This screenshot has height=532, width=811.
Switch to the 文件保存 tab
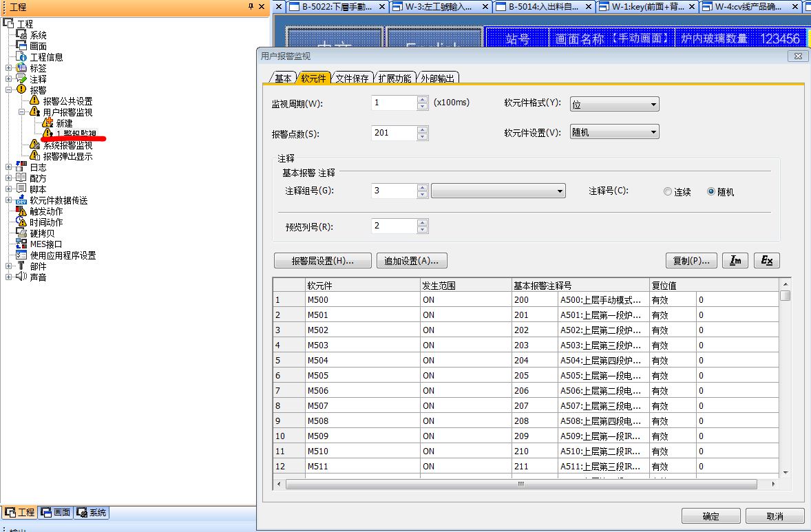pyautogui.click(x=352, y=78)
